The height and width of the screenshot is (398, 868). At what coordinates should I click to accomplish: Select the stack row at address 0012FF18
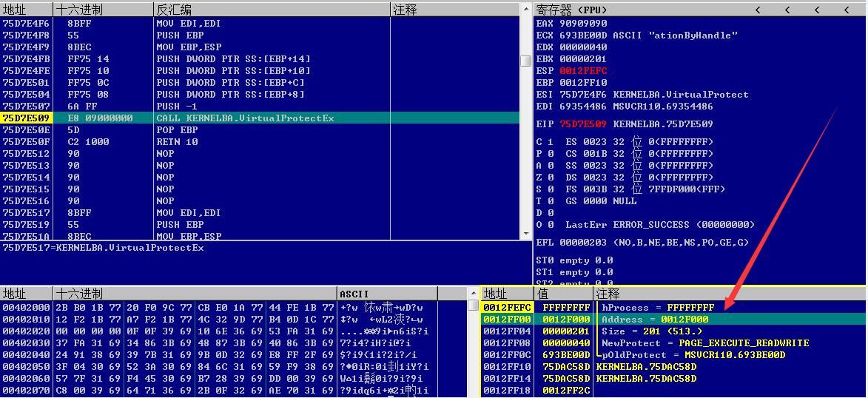[x=673, y=391]
